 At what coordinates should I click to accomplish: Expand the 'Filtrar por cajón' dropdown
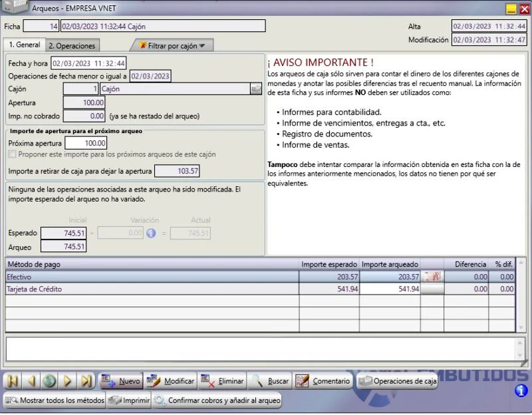(x=172, y=45)
